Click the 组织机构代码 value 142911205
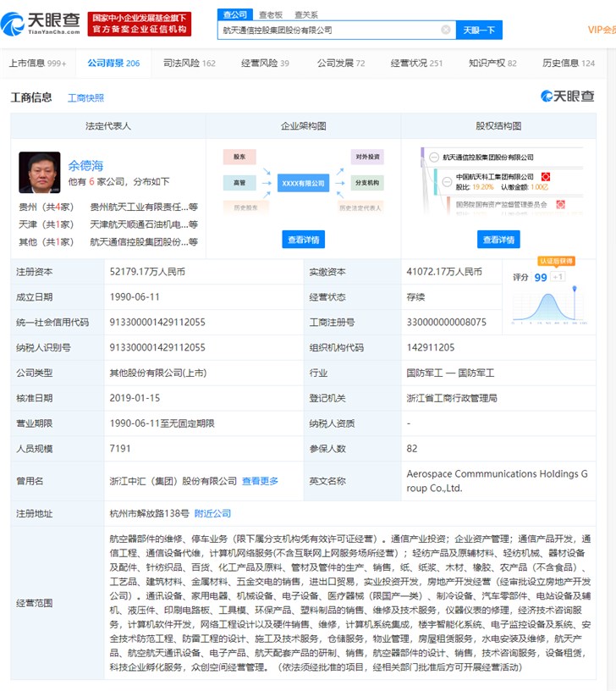 [430, 347]
